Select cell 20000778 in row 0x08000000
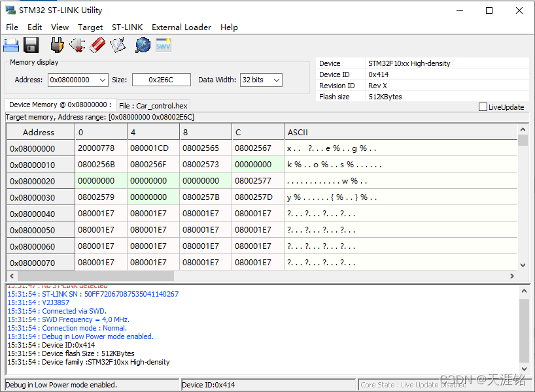The width and height of the screenshot is (535, 392). pyautogui.click(x=101, y=148)
